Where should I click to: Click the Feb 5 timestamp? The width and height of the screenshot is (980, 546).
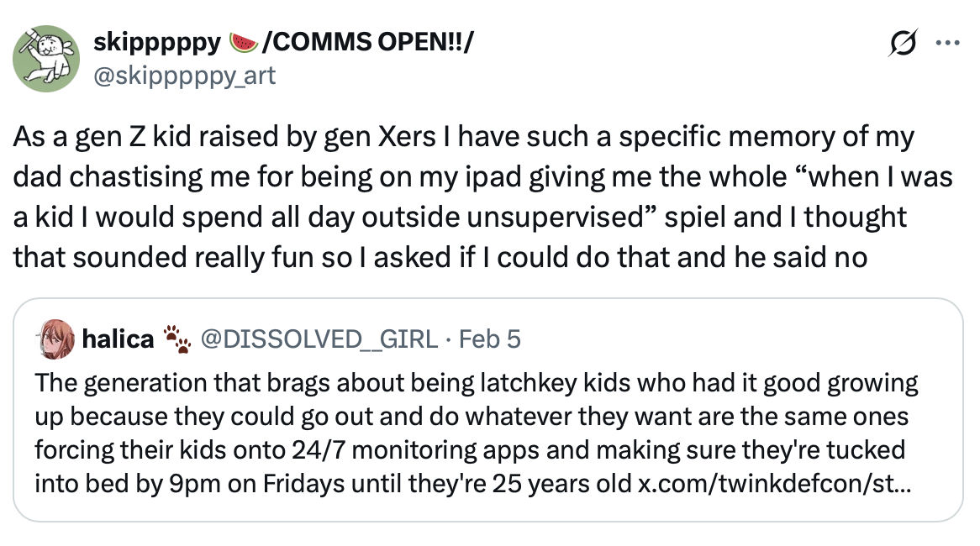[490, 339]
